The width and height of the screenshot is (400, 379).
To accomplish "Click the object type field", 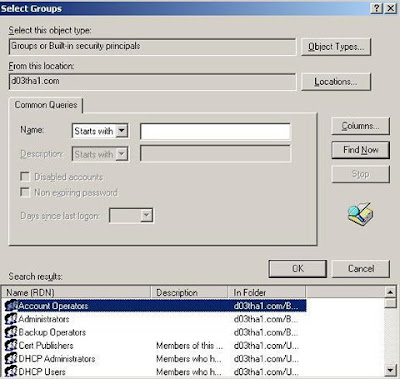I will tap(152, 47).
